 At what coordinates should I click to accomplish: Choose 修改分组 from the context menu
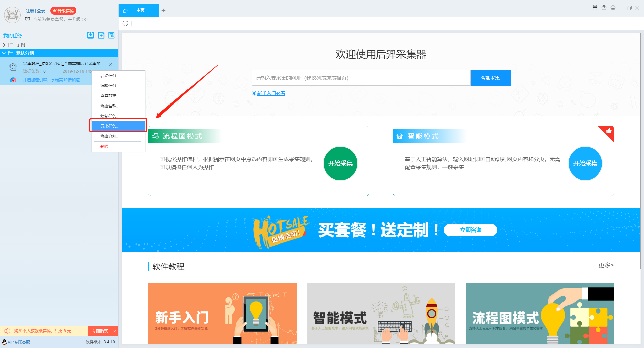coord(118,136)
